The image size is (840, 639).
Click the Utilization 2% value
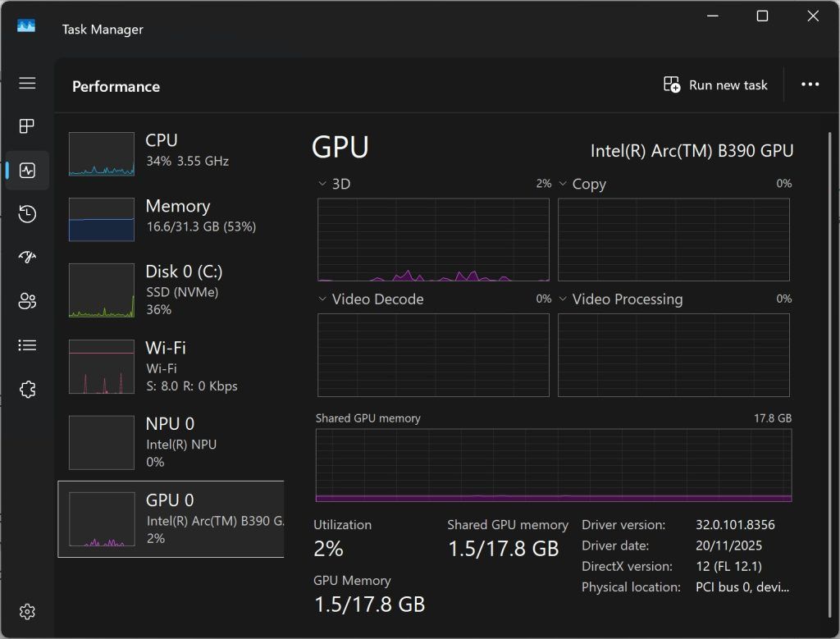[x=328, y=549]
